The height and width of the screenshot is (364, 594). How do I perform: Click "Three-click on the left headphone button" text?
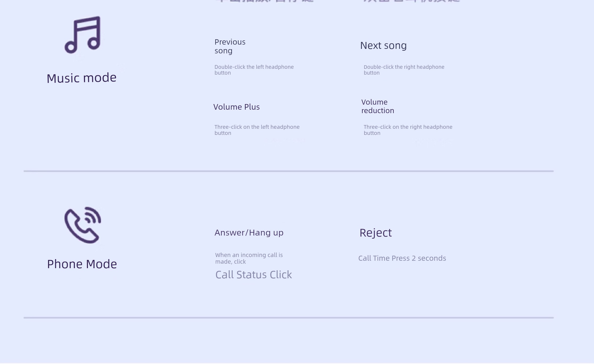click(257, 130)
